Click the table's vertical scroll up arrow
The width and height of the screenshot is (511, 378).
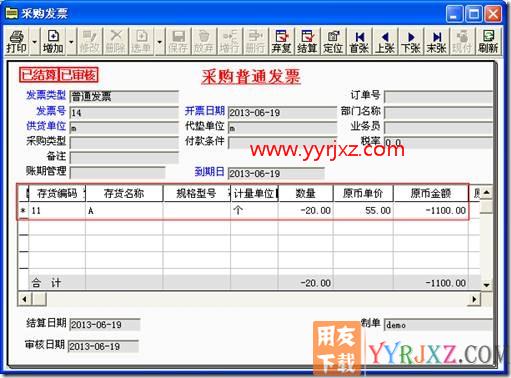(x=486, y=192)
